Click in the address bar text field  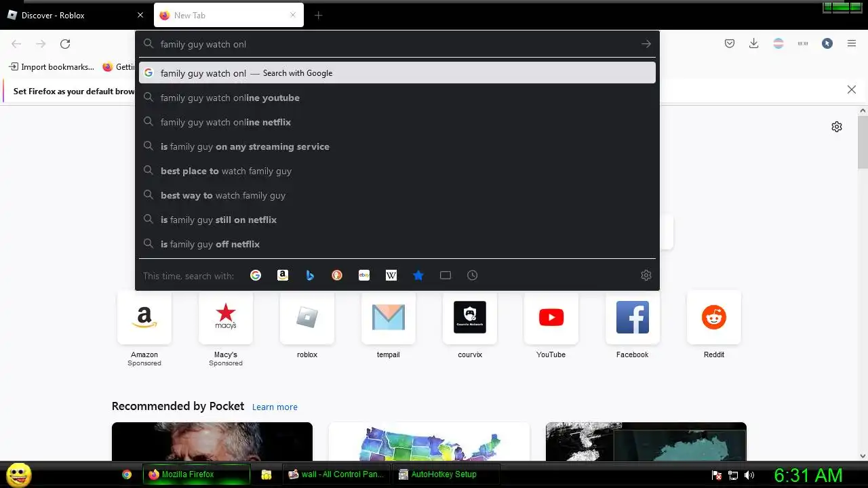point(397,44)
